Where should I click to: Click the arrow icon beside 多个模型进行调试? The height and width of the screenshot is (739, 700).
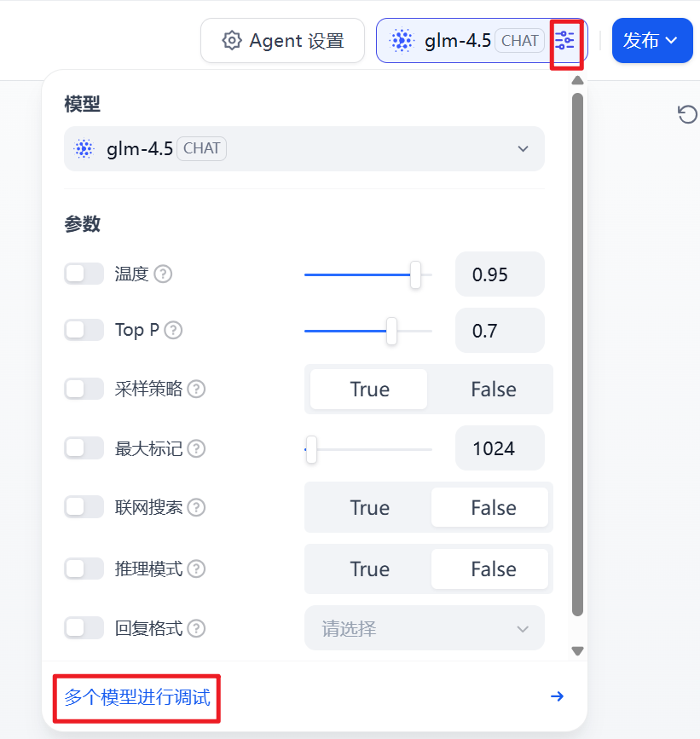tap(557, 696)
